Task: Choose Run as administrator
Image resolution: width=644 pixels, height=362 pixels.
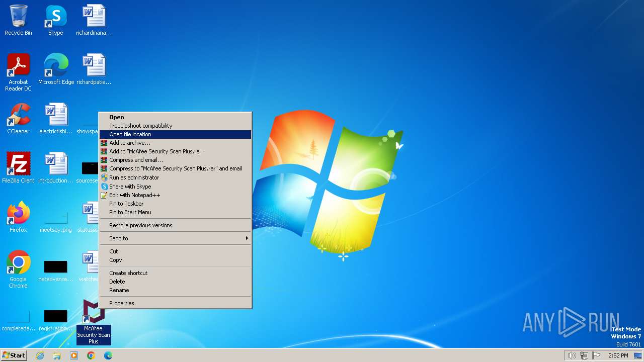Action: (x=175, y=177)
